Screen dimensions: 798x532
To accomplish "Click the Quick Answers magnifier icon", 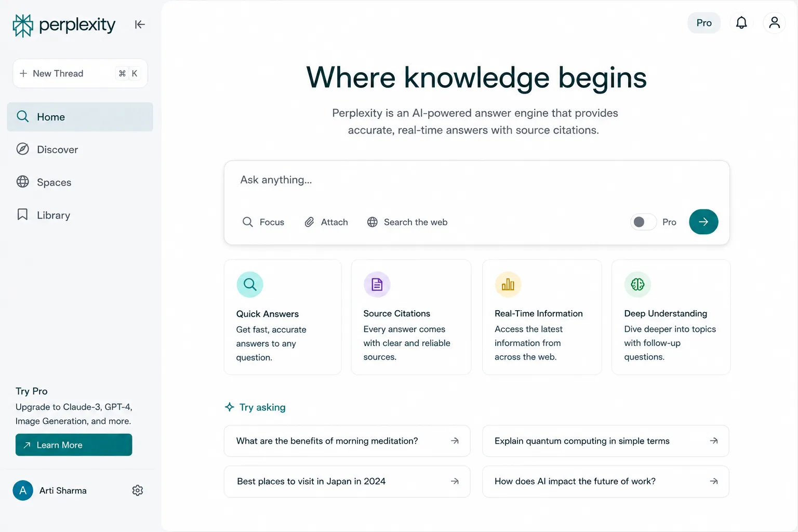I will coord(250,285).
